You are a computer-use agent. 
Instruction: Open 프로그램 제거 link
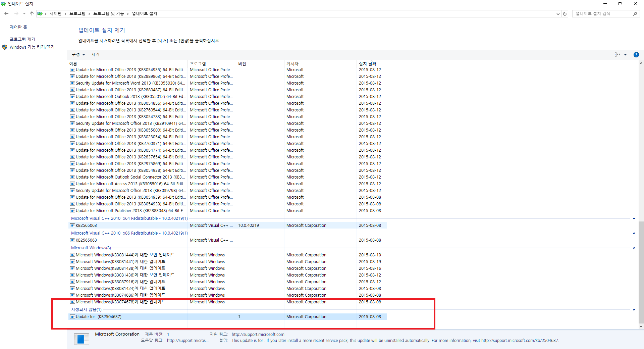click(x=22, y=39)
